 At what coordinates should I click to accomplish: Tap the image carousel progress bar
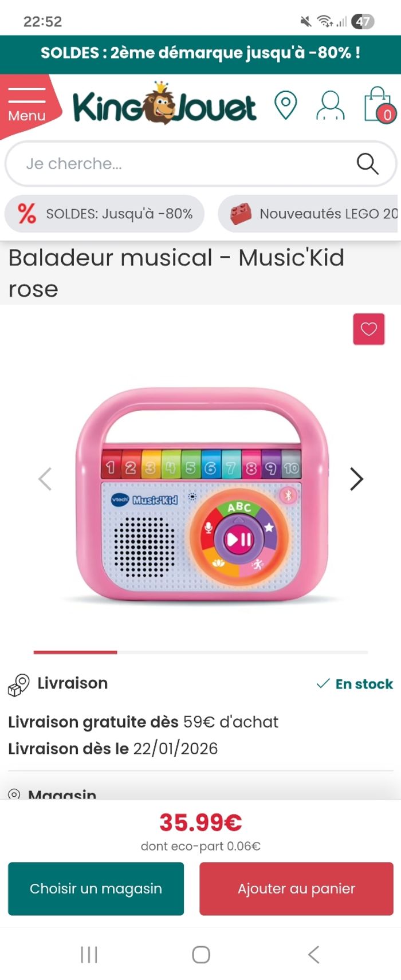[200, 652]
